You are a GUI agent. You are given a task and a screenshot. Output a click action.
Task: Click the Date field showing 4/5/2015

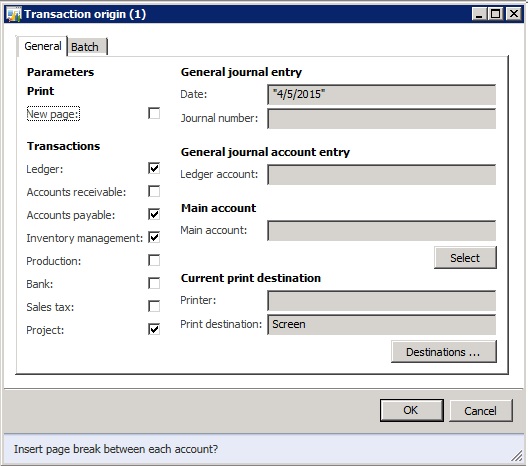[x=382, y=95]
